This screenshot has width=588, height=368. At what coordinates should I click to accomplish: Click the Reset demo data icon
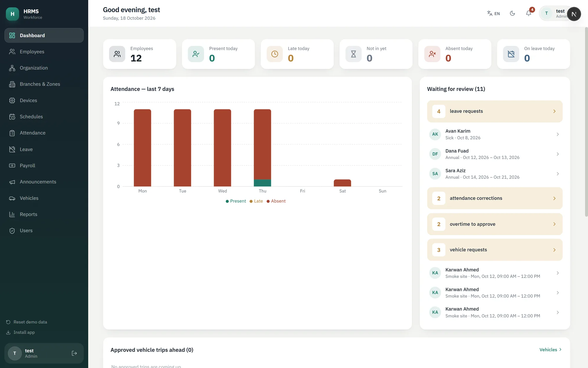click(8, 322)
